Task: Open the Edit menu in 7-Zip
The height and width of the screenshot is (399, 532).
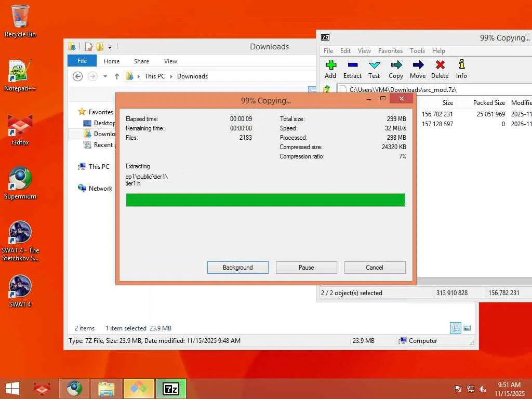Action: click(x=345, y=50)
